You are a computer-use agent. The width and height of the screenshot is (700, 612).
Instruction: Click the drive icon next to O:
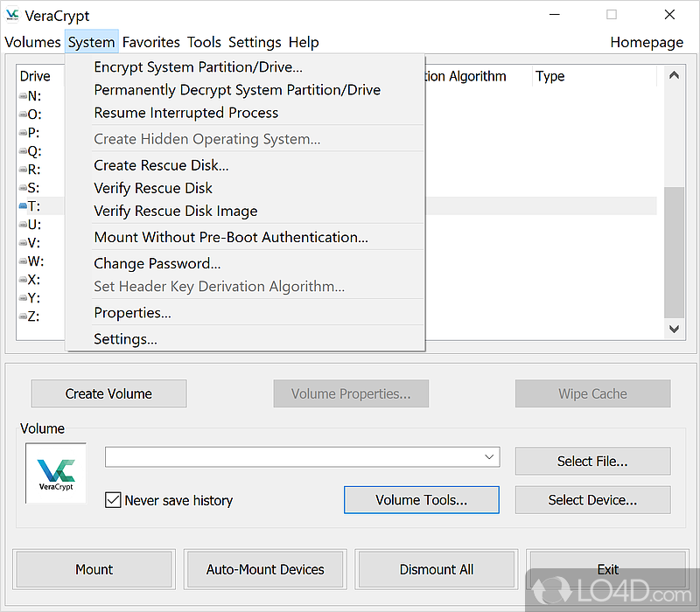(x=23, y=115)
